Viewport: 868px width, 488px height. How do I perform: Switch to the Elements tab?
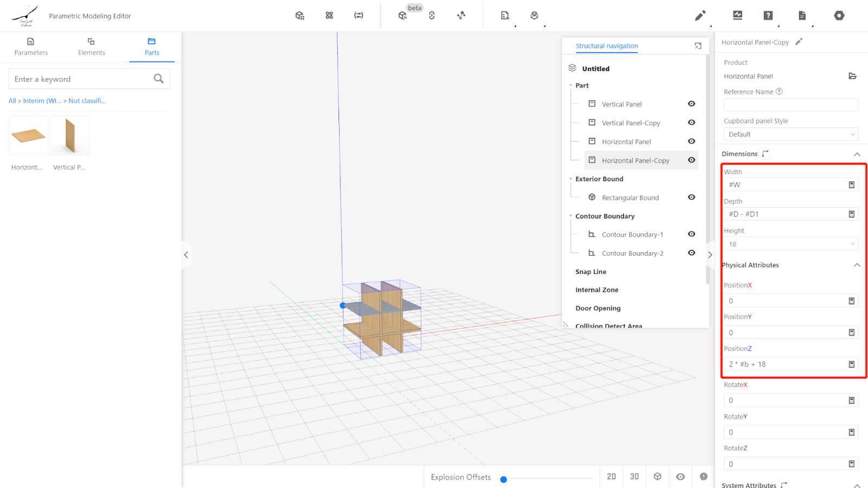point(91,47)
